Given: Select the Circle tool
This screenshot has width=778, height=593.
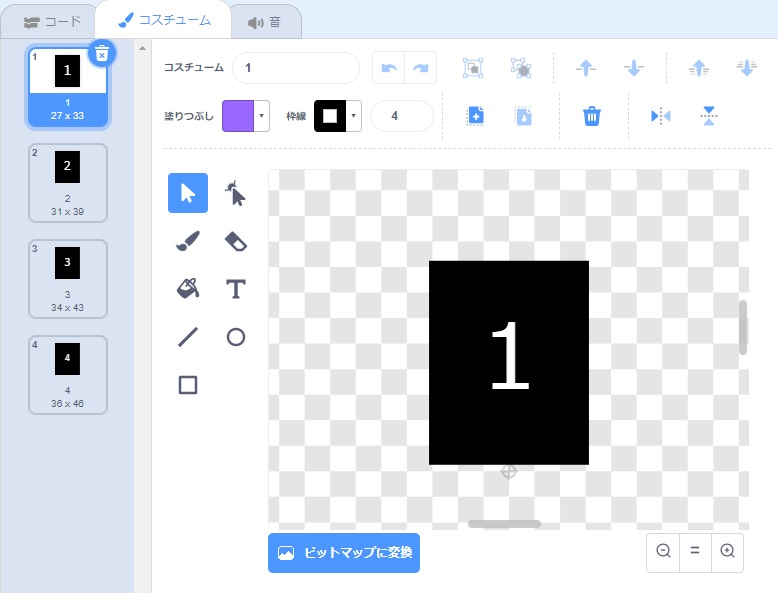Looking at the screenshot, I should tap(236, 337).
